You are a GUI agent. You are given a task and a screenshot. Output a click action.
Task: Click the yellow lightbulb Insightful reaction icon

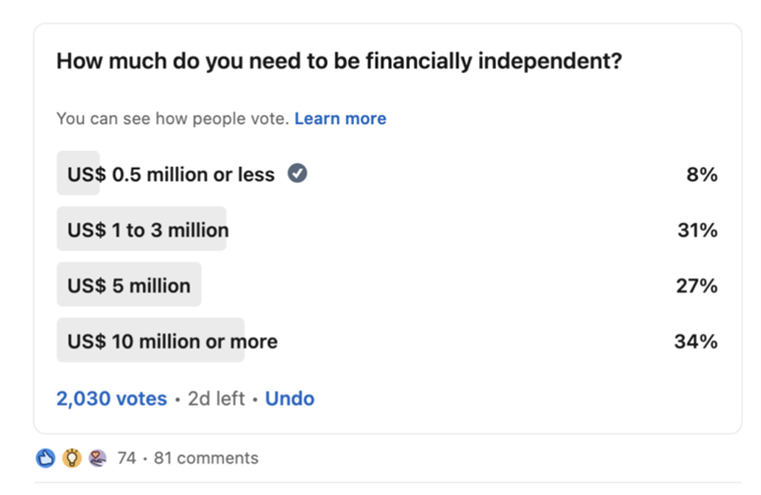coord(71,458)
